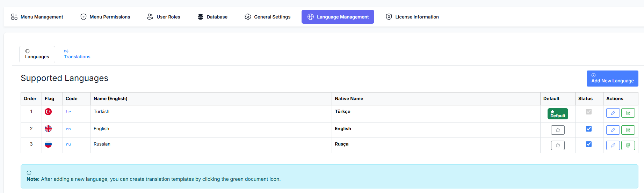Toggle the Turkish status checkbox
The height and width of the screenshot is (193, 644).
pyautogui.click(x=589, y=112)
